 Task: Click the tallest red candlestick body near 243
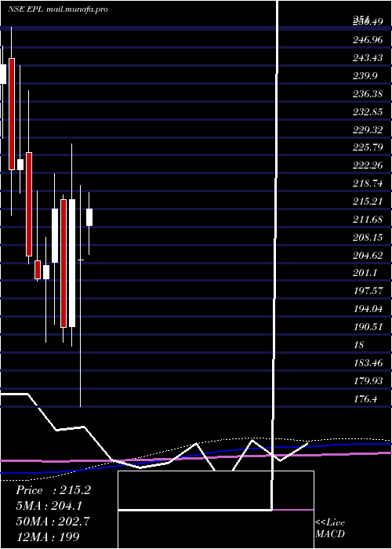point(12,114)
